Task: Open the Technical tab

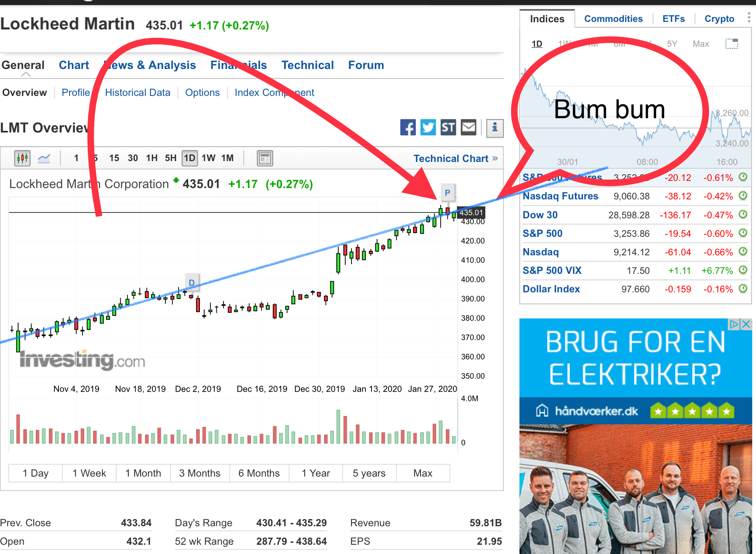Action: tap(308, 65)
